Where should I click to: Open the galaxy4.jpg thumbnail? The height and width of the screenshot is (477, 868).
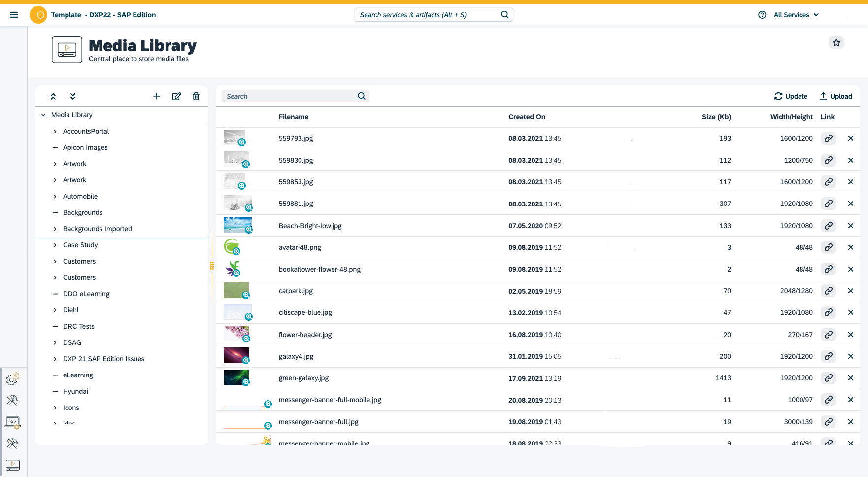click(236, 355)
